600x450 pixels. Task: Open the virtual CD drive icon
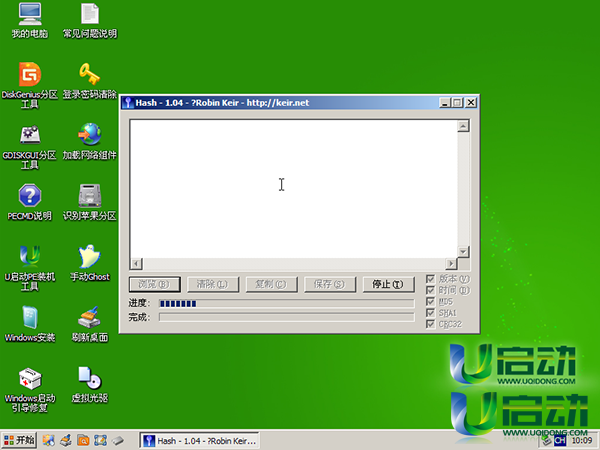[x=90, y=378]
